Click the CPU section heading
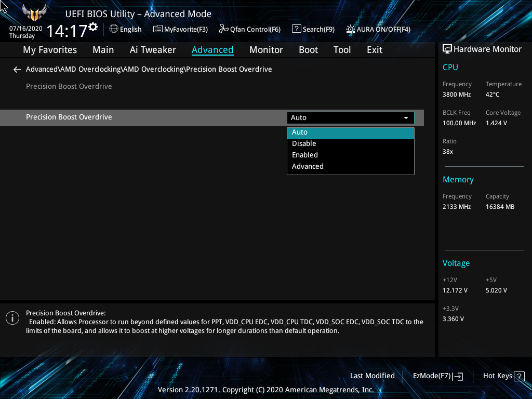The height and width of the screenshot is (399, 532). pos(450,67)
